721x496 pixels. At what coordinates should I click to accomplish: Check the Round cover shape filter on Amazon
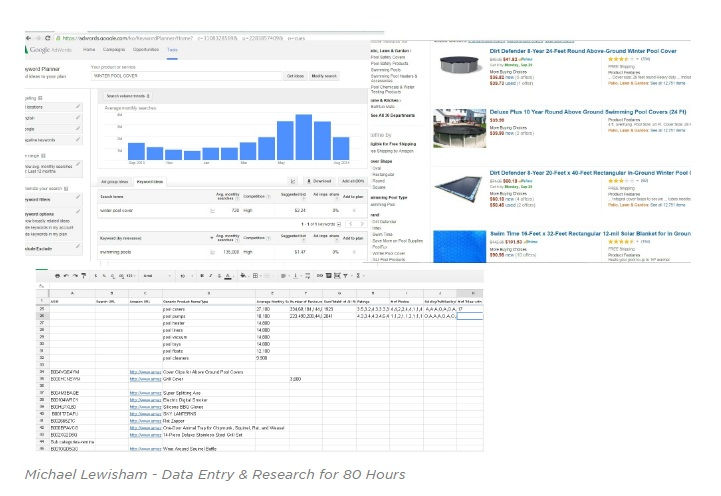(x=378, y=181)
